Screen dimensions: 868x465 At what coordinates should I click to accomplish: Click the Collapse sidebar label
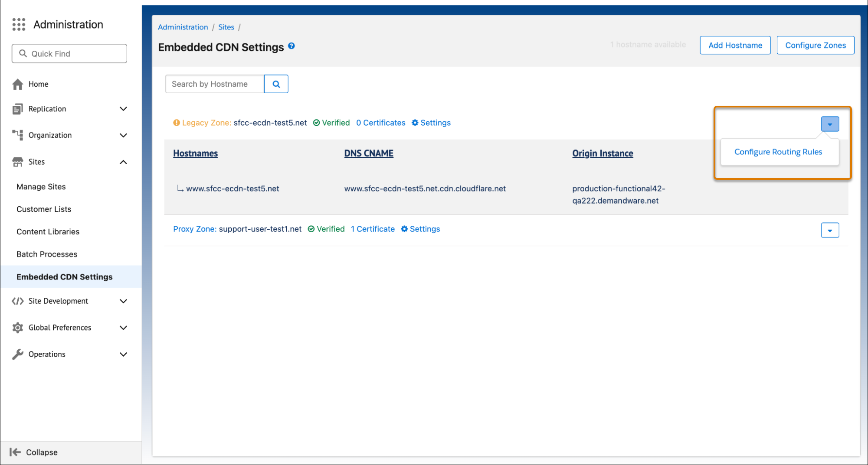click(42, 452)
